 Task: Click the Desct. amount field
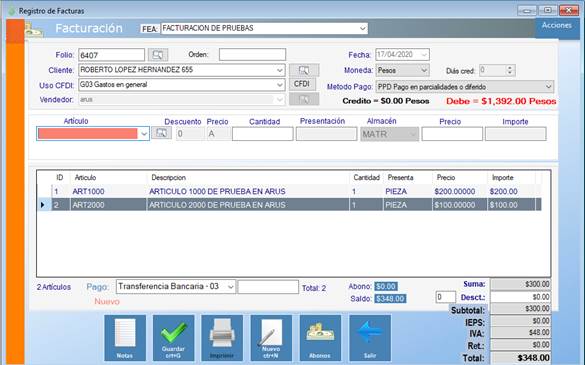[520, 297]
